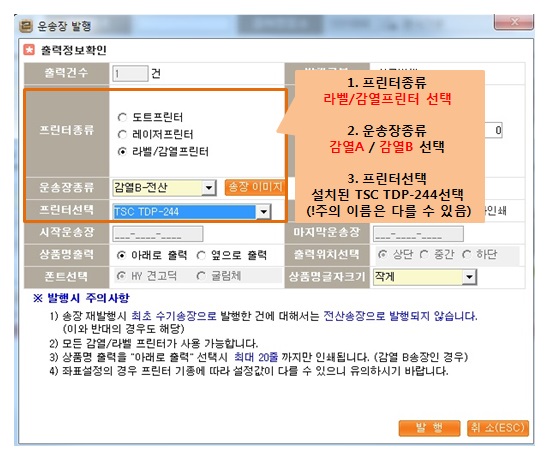Click the 시작운송장 number field

[x=158, y=234]
